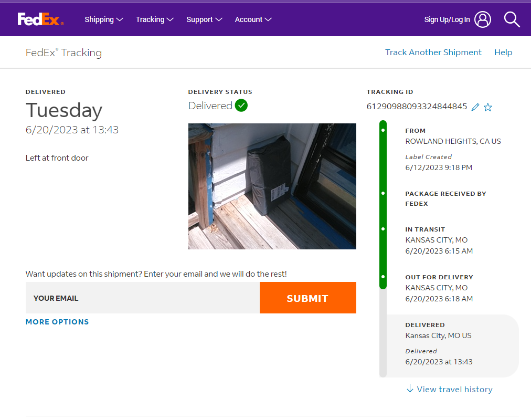
Task: Click the down arrow beside View travel history
Action: (x=410, y=388)
